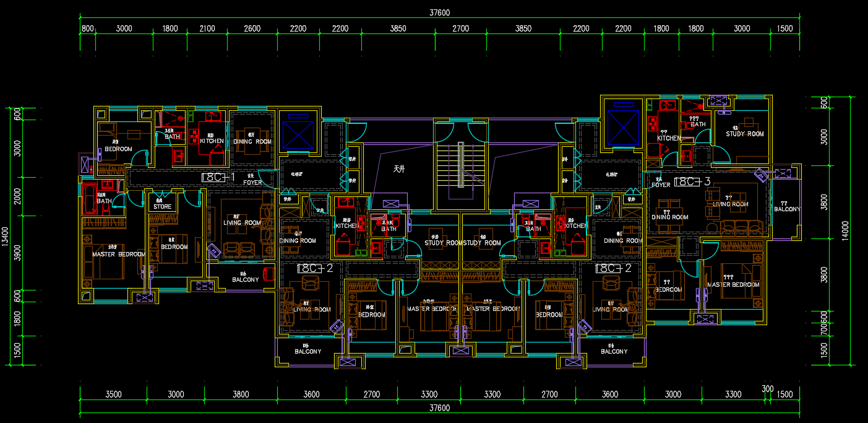Click KITCHEN label in unit 18C-3

coord(669,138)
